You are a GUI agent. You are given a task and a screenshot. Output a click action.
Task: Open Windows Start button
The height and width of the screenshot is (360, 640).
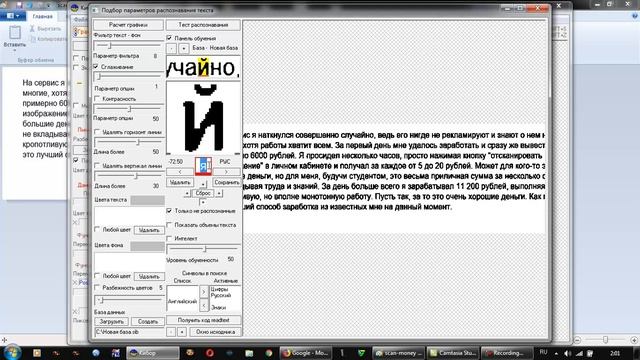(x=12, y=352)
